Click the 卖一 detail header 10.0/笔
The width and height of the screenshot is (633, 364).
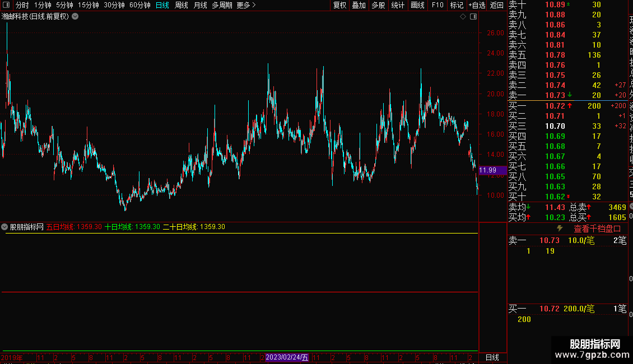point(581,240)
